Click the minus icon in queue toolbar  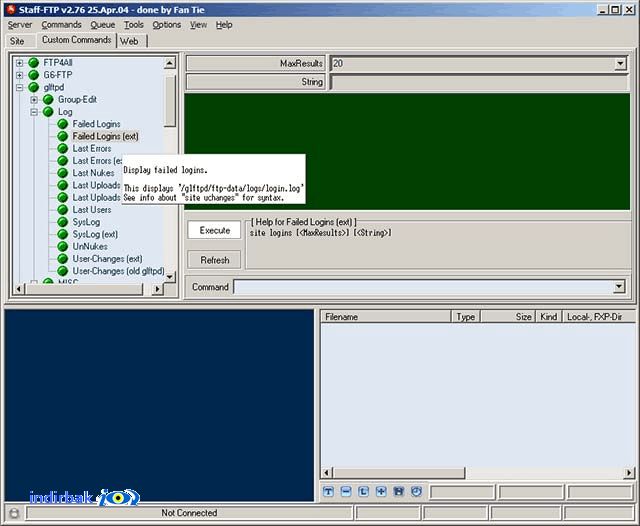point(346,492)
